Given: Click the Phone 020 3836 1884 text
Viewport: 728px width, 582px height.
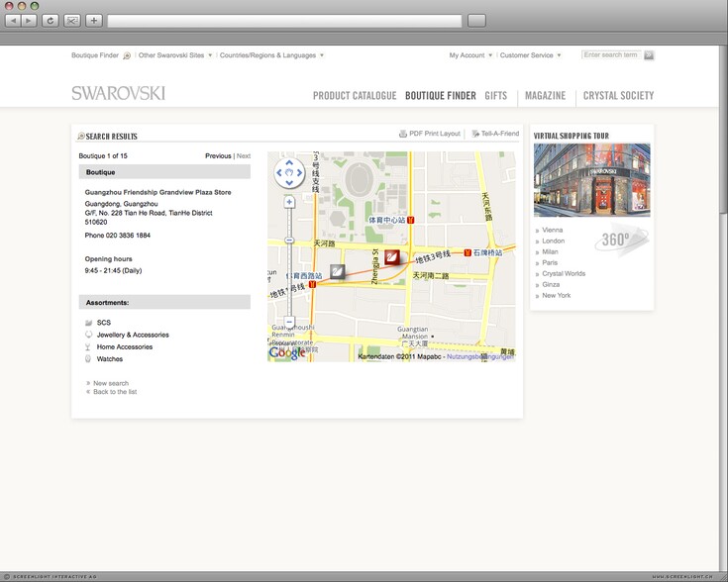Looking at the screenshot, I should coord(118,236).
